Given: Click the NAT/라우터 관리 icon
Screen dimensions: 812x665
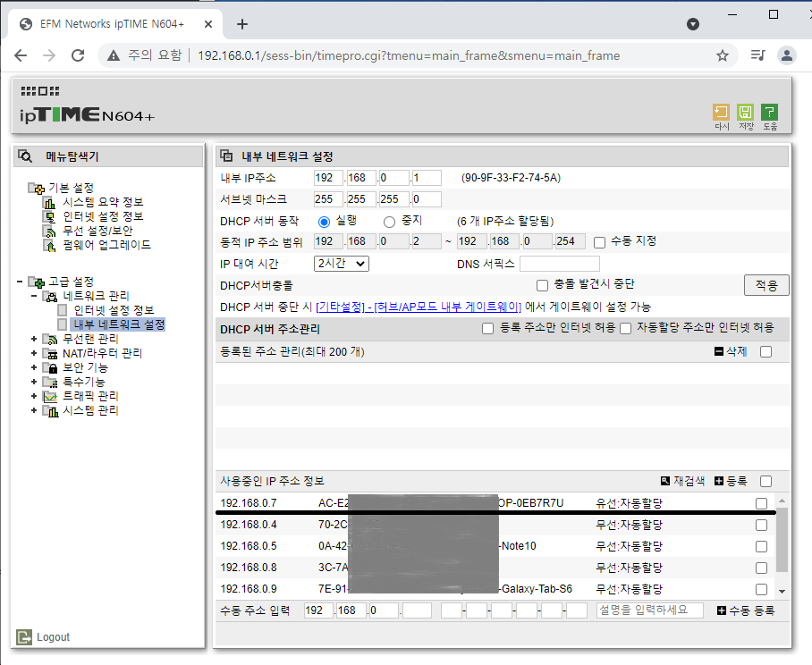Looking at the screenshot, I should [x=51, y=354].
